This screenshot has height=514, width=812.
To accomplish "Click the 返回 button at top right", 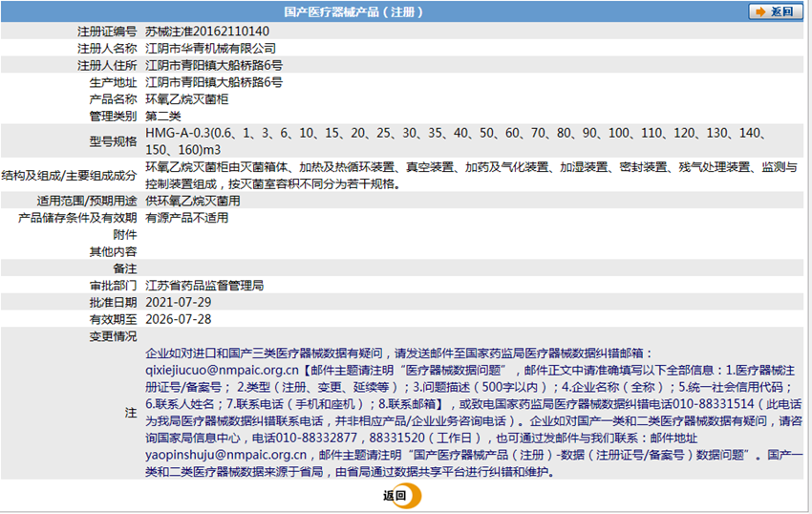I will coord(776,11).
